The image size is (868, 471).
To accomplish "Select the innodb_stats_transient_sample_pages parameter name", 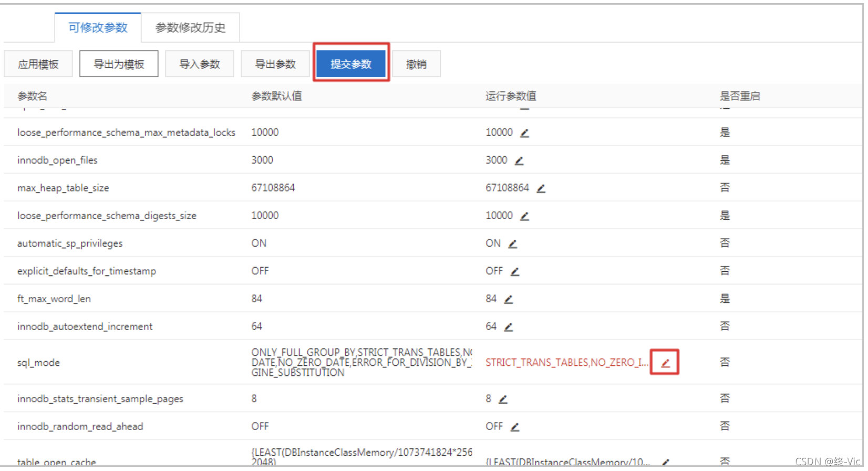I will coord(100,399).
